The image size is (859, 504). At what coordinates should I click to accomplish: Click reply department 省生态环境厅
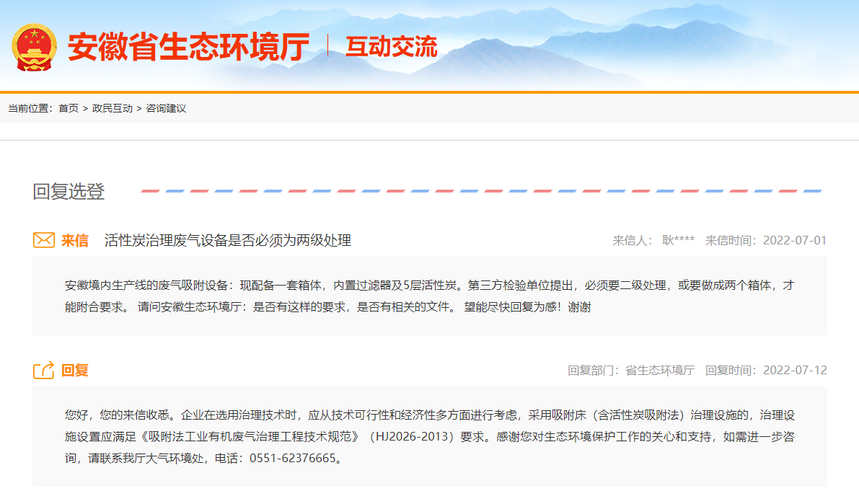pyautogui.click(x=660, y=371)
